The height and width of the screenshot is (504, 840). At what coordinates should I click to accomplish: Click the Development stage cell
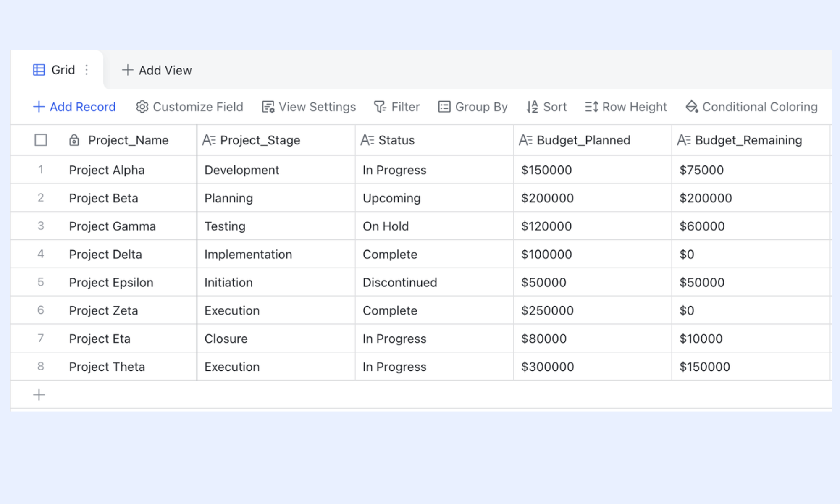coord(276,170)
